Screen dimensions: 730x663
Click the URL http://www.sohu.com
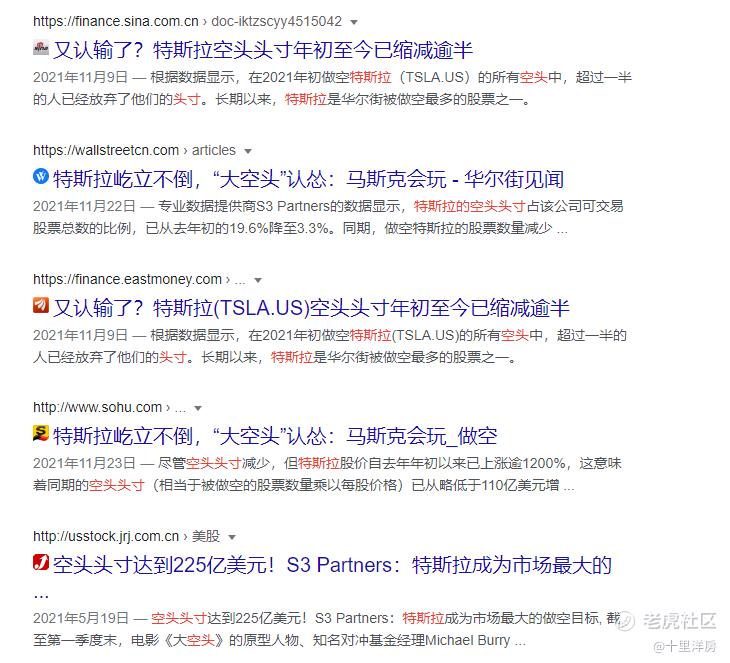click(x=97, y=407)
